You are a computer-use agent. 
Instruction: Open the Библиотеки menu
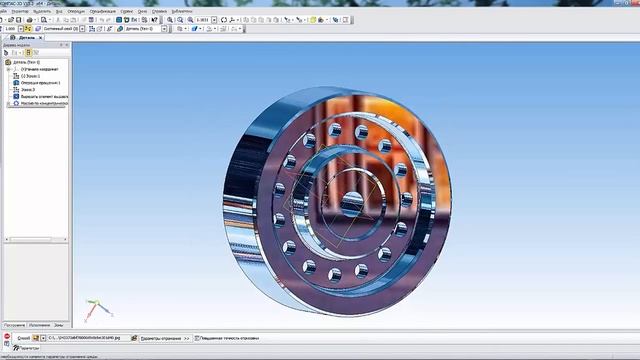pos(182,11)
